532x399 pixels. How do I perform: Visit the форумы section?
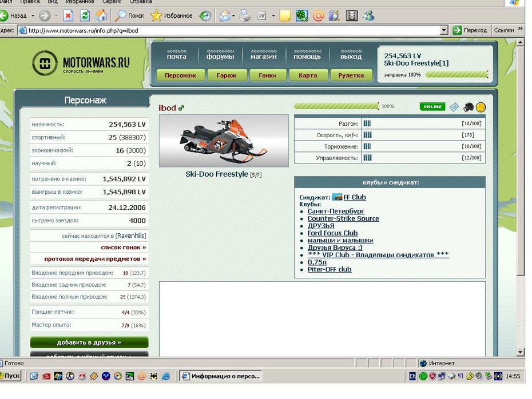(220, 56)
